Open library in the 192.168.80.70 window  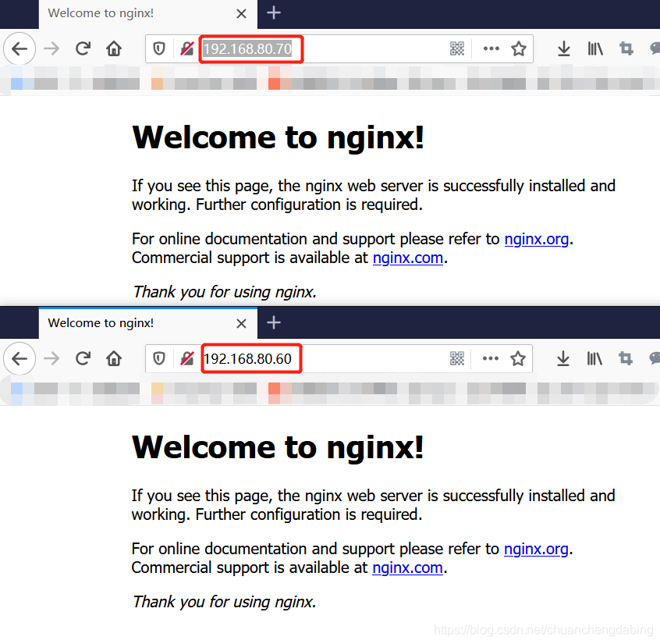(595, 49)
